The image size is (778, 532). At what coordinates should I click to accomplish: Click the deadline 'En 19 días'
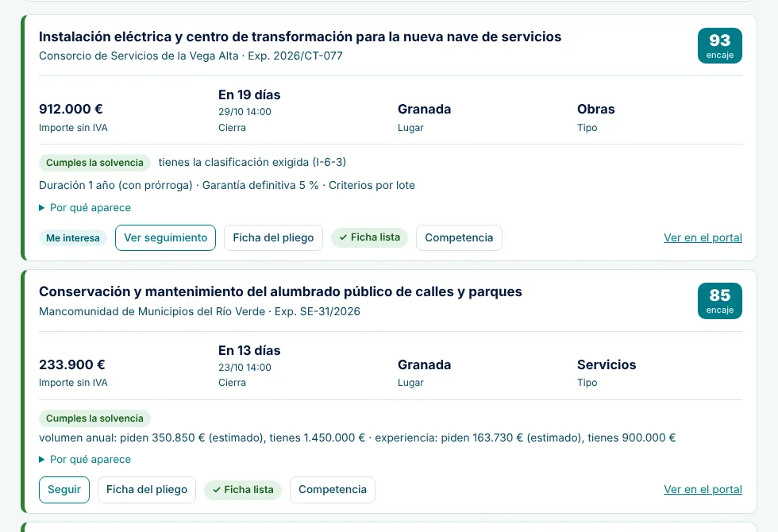[249, 94]
